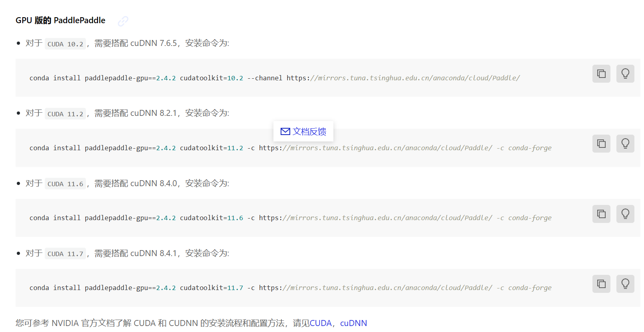
Task: Click the conda command text with cudatoolkit=11.7
Action: pyautogui.click(x=291, y=288)
